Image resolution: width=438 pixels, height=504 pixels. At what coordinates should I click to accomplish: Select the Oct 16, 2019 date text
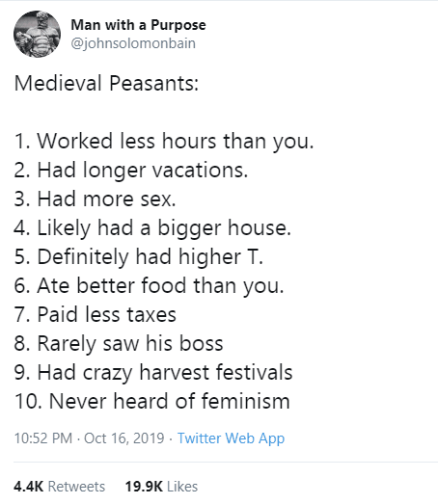[124, 438]
